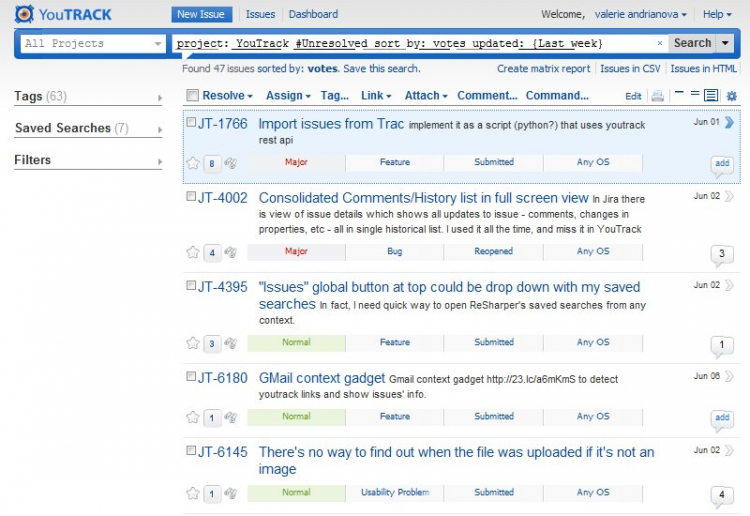This screenshot has height=516, width=750.
Task: Open the 3 comments bubble on JT-4002
Action: pyautogui.click(x=722, y=255)
